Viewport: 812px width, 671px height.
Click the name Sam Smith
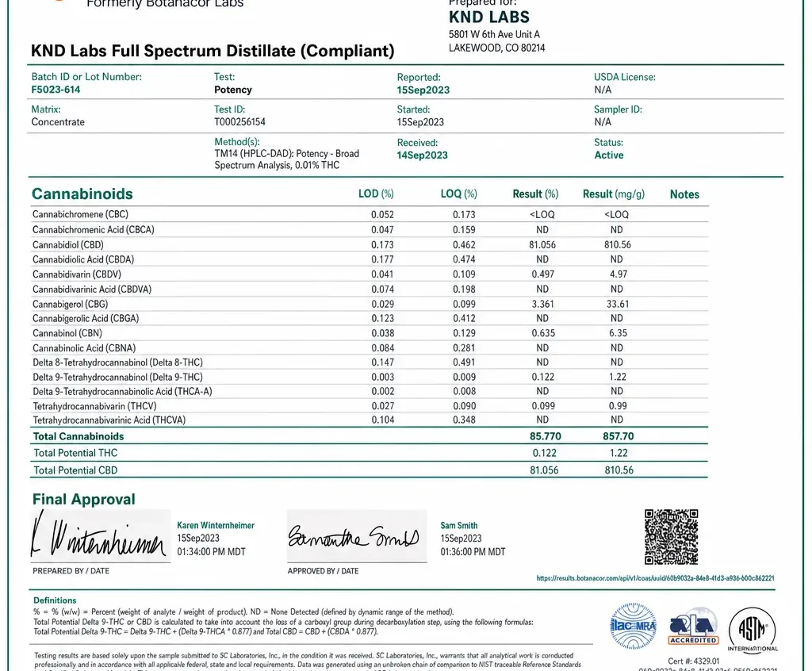tap(459, 525)
